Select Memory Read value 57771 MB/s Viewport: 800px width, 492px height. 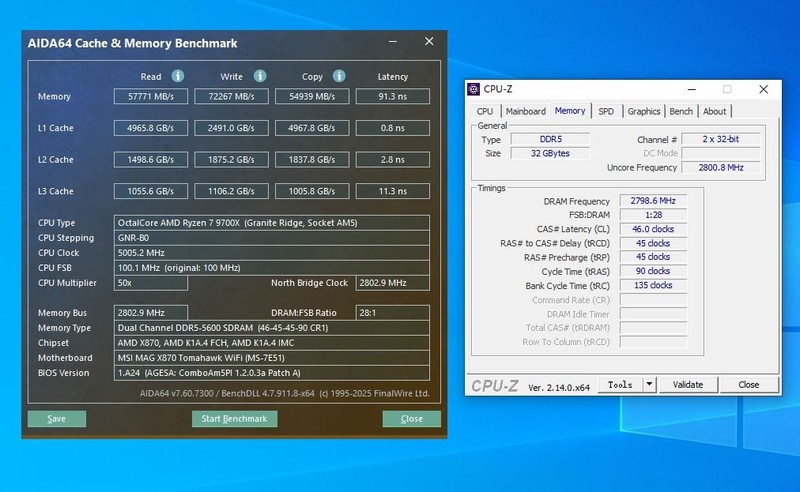151,96
